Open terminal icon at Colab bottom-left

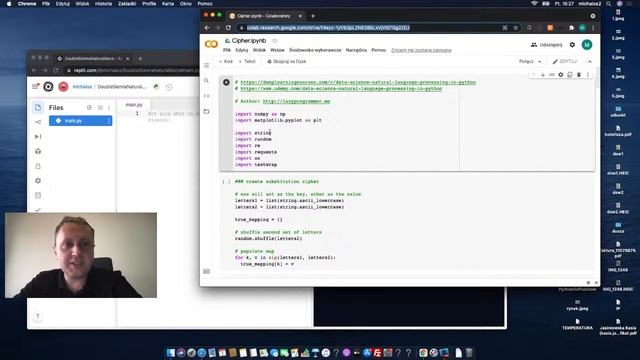point(207,271)
